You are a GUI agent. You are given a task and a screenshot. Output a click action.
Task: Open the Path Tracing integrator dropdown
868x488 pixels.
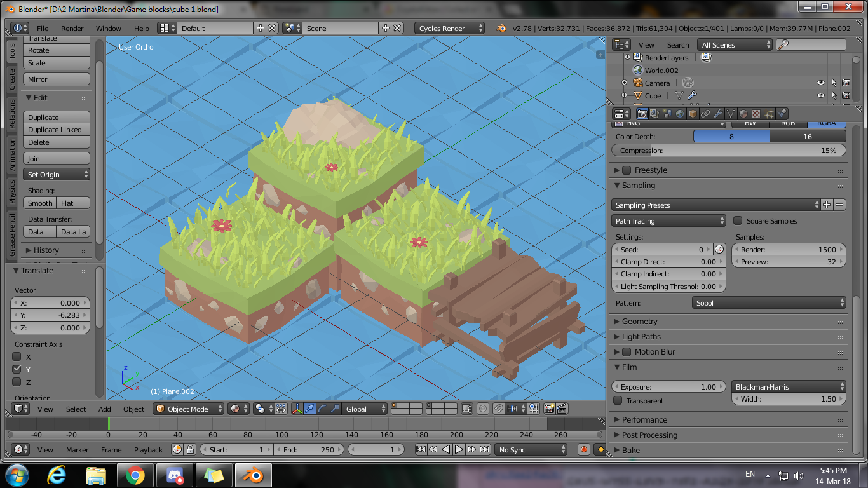click(x=669, y=221)
